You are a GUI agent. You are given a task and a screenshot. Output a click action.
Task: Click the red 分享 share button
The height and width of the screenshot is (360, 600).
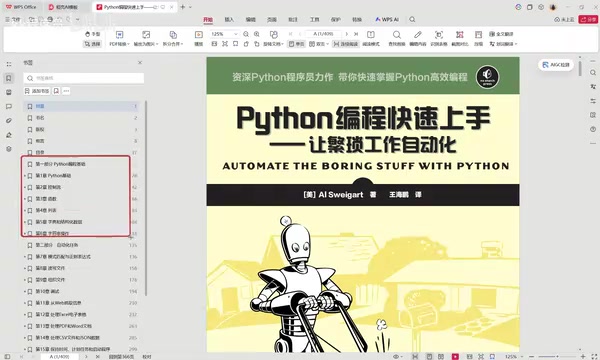point(588,20)
